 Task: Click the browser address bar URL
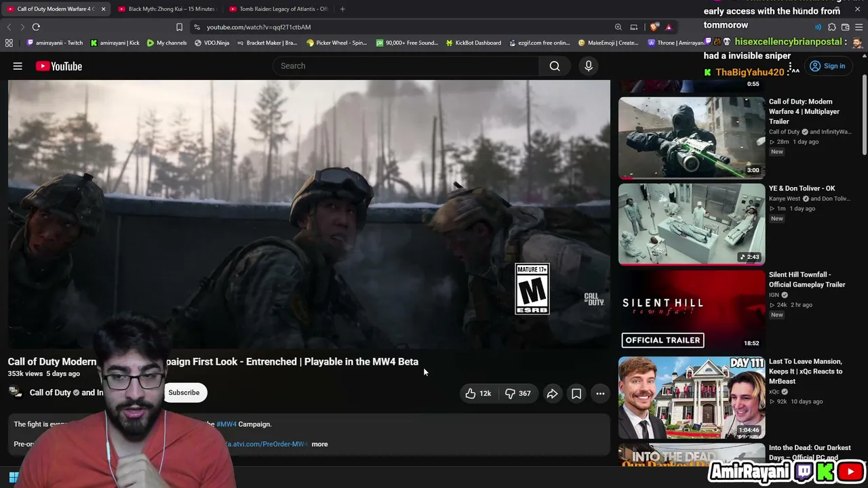pos(258,27)
